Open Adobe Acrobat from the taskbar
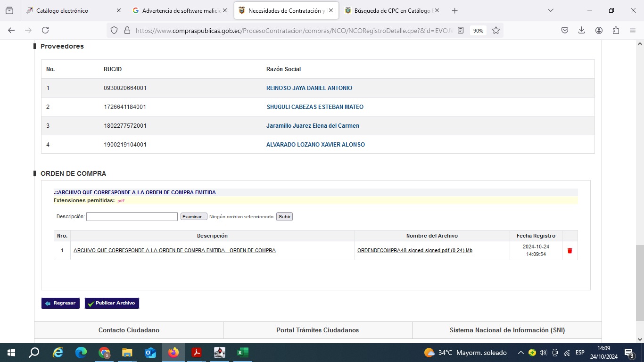This screenshot has width=644, height=362. click(x=196, y=353)
